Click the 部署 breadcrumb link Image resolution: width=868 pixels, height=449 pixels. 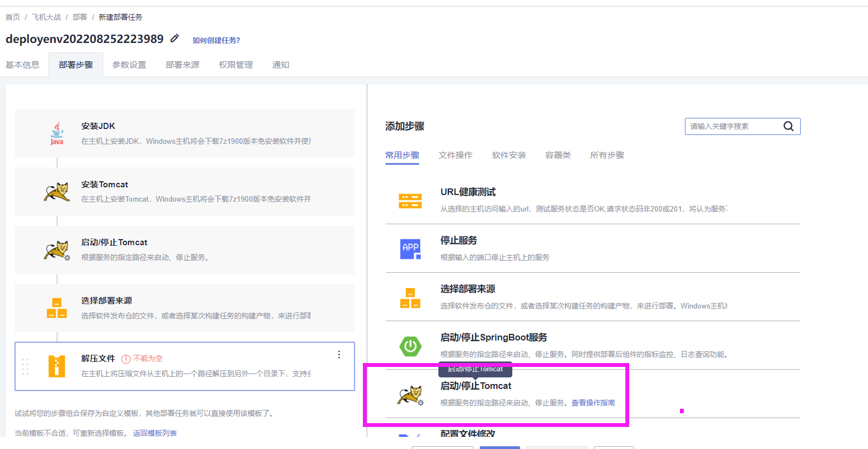coord(80,17)
